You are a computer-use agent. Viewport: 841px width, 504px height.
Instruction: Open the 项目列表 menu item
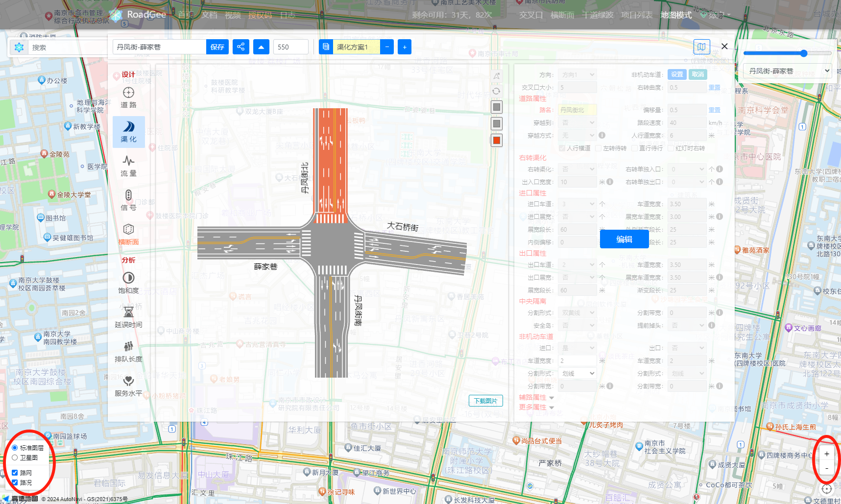pyautogui.click(x=637, y=15)
